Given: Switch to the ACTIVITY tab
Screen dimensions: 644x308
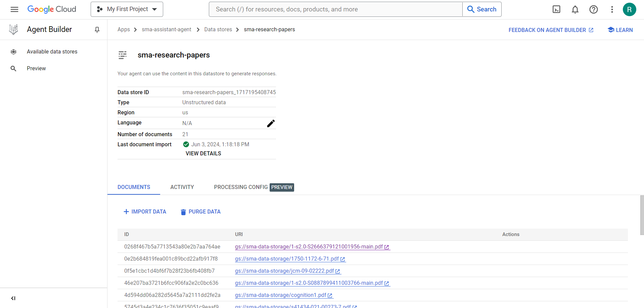Looking at the screenshot, I should [x=182, y=187].
